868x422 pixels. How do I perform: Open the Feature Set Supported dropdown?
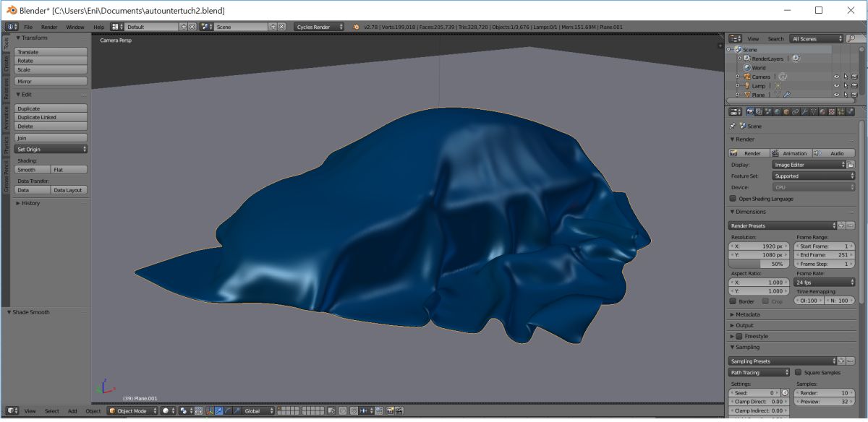click(814, 176)
